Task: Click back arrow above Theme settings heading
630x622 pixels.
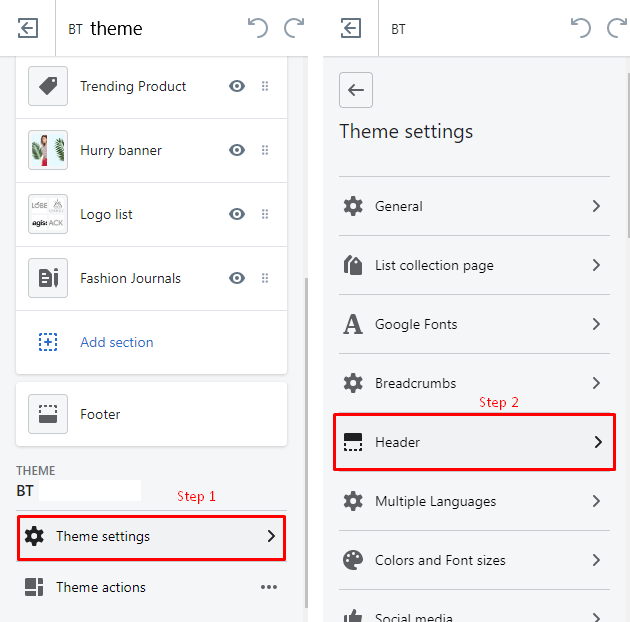Action: [x=356, y=90]
